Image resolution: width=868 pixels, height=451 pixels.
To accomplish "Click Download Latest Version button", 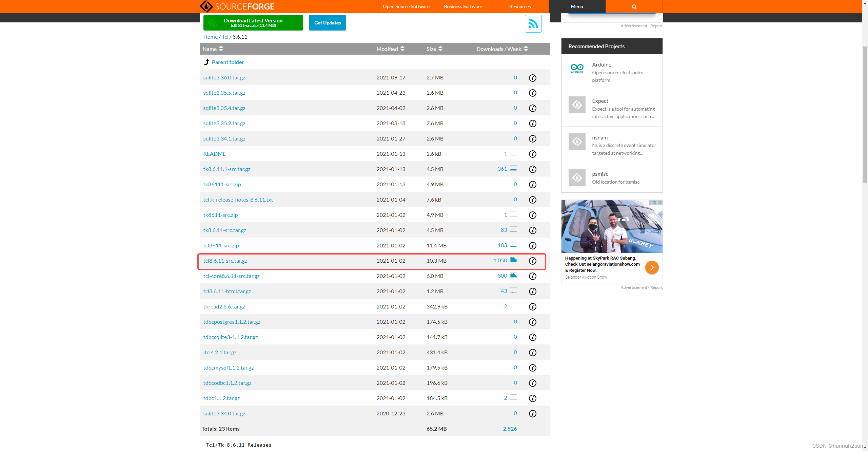I will (x=253, y=23).
